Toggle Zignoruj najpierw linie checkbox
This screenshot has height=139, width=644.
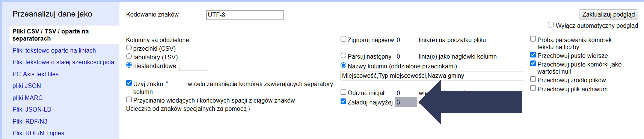click(344, 39)
